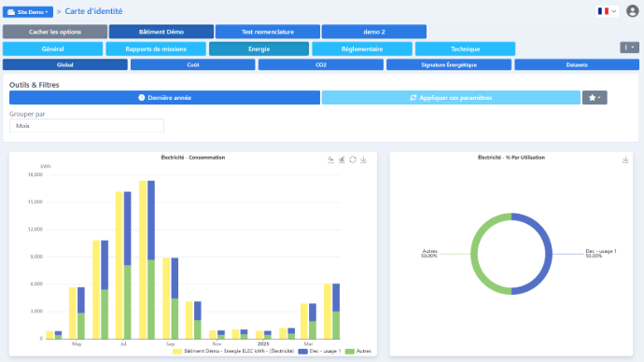
Task: Select the Signature Énergétique sub-tab
Action: 449,65
